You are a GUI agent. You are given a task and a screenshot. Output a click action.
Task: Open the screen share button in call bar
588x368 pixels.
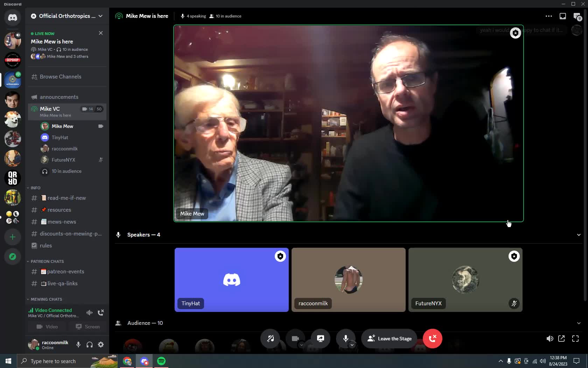pyautogui.click(x=320, y=339)
